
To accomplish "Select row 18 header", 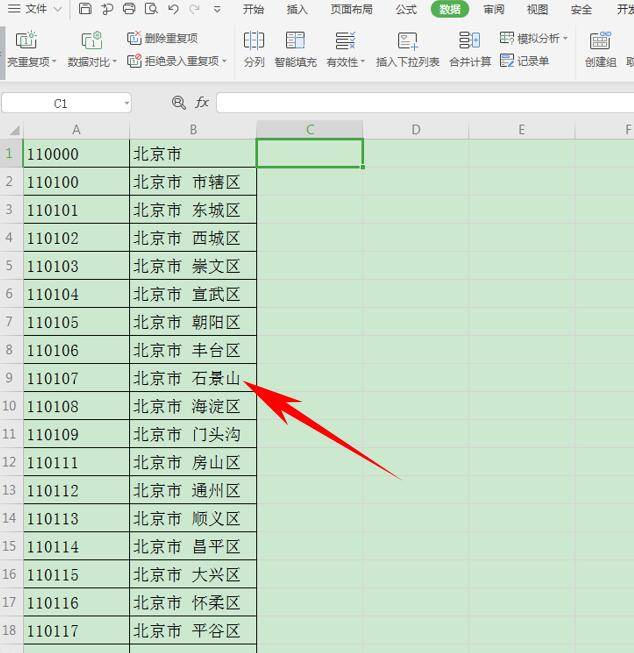I will [11, 630].
